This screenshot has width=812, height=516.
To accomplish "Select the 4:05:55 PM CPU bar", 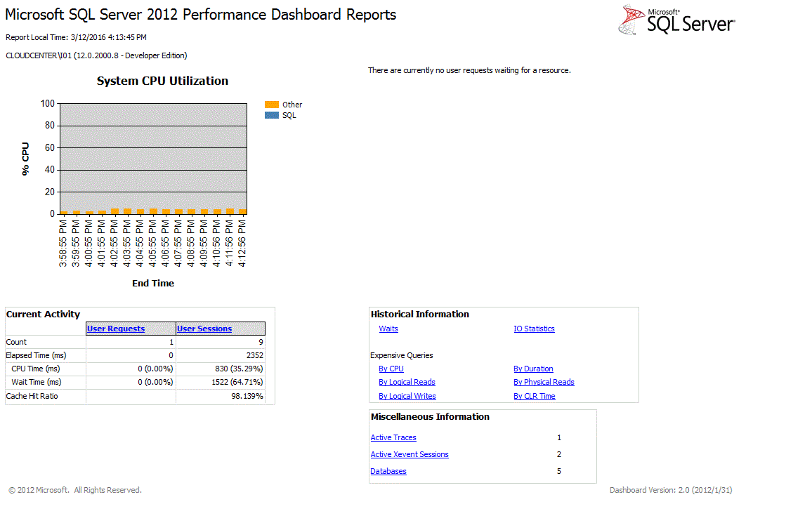I will [x=153, y=211].
